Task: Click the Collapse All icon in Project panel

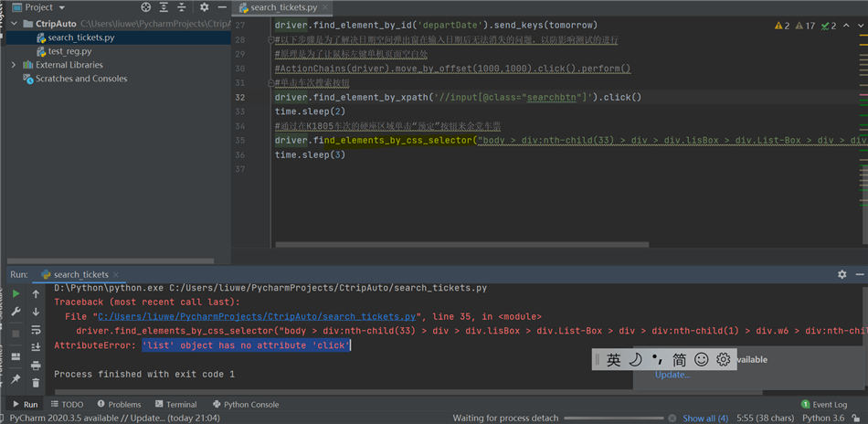Action: (x=183, y=7)
